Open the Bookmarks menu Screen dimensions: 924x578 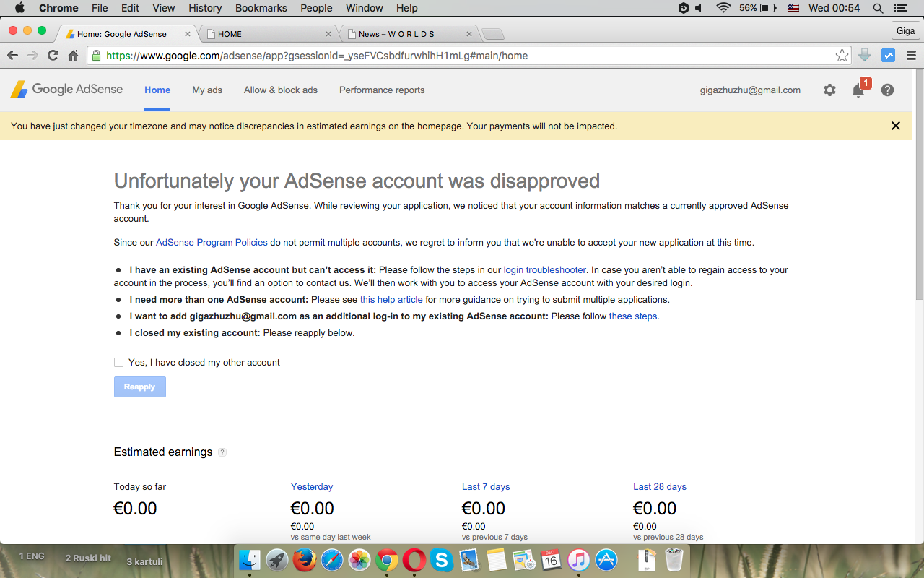pos(261,8)
